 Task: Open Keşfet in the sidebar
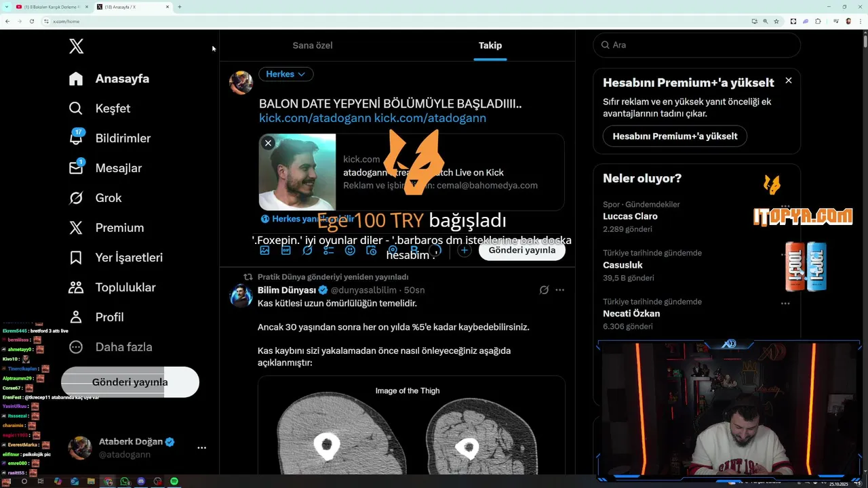pos(100,108)
